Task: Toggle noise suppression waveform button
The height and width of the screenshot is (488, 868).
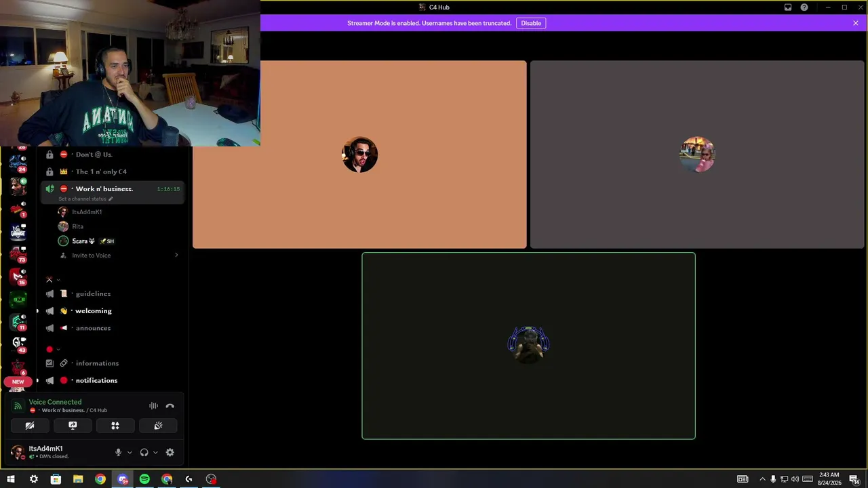Action: click(x=154, y=406)
